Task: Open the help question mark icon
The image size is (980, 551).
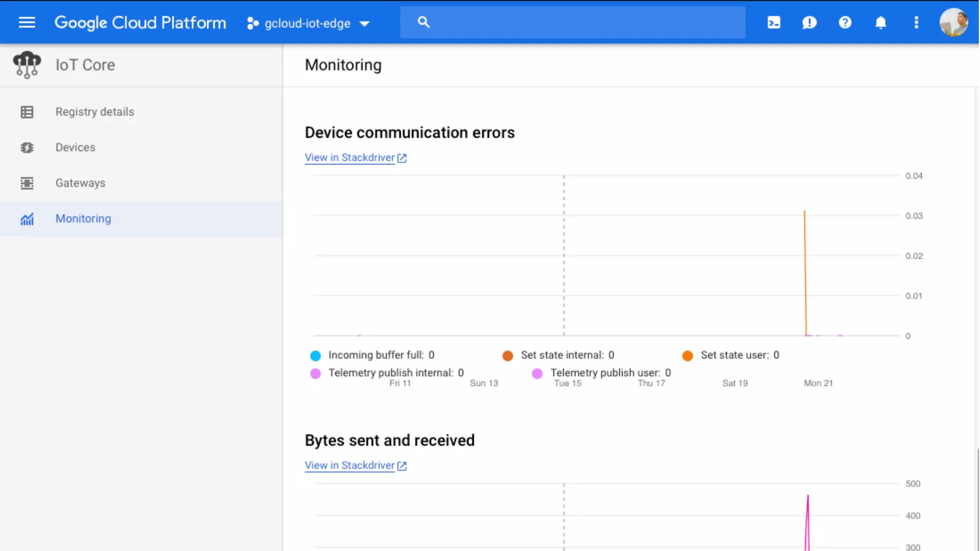Action: click(x=845, y=22)
